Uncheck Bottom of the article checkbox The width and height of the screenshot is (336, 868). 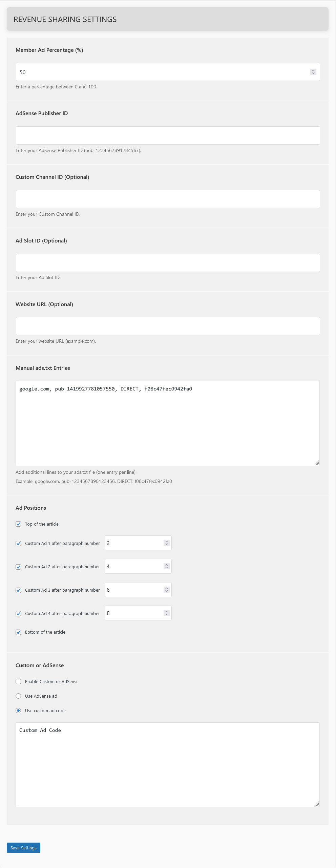pos(18,632)
